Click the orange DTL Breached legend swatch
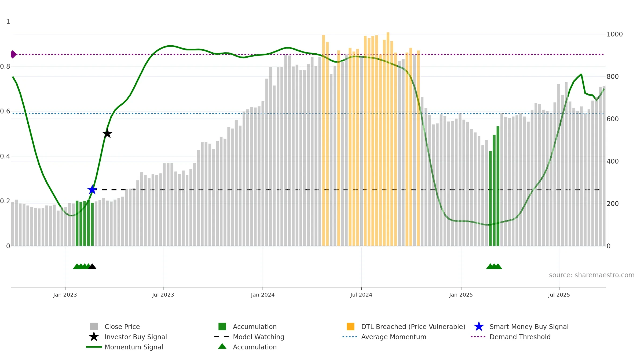The height and width of the screenshot is (362, 644). pos(350,327)
